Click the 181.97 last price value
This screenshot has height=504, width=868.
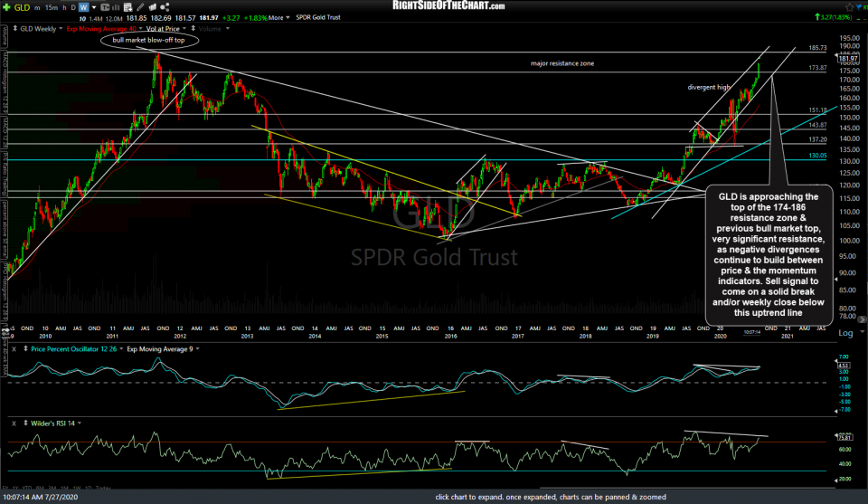[209, 18]
